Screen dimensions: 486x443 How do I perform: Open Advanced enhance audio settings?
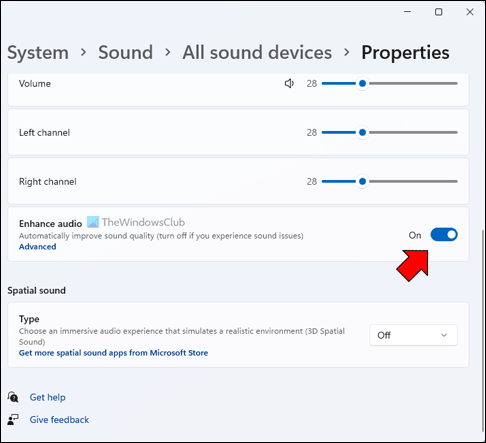[37, 247]
